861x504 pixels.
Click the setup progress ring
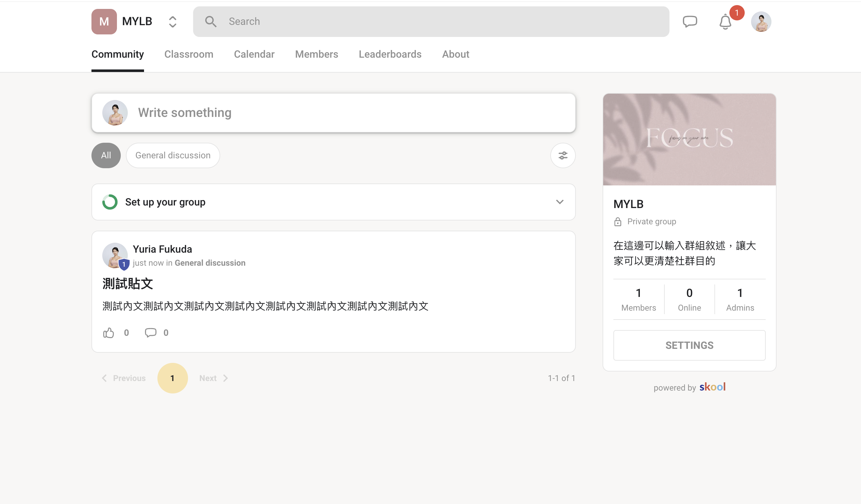[110, 202]
